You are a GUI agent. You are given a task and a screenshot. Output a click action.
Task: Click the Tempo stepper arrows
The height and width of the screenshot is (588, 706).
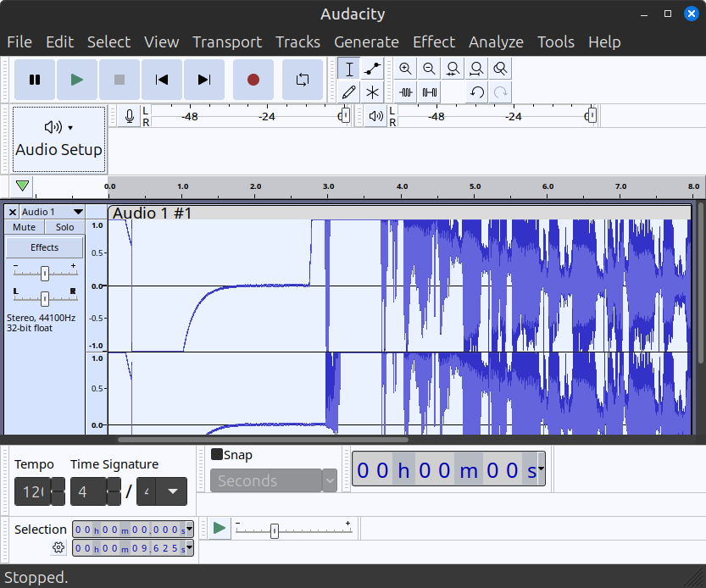58,491
